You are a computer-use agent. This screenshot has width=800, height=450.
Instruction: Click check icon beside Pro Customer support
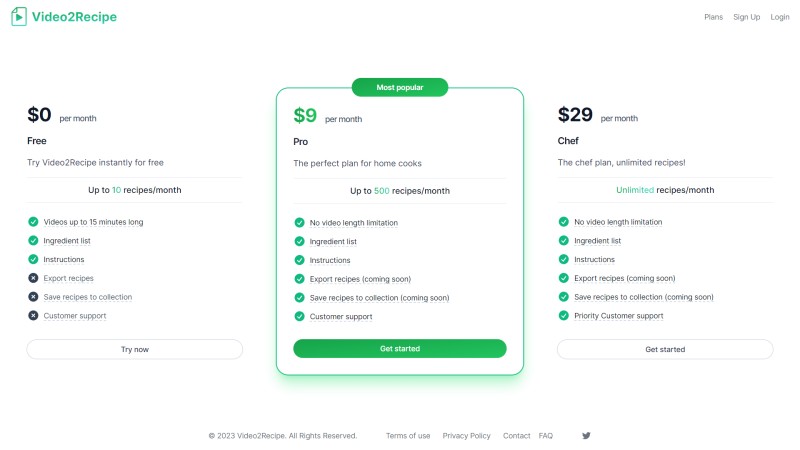299,316
